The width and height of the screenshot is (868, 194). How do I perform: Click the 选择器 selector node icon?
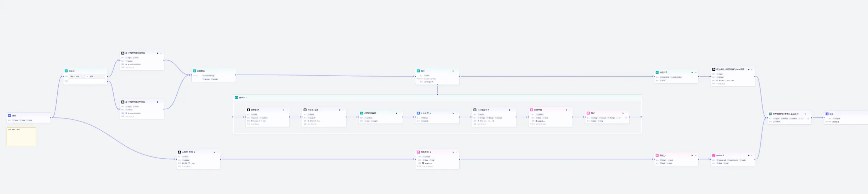pyautogui.click(x=66, y=71)
